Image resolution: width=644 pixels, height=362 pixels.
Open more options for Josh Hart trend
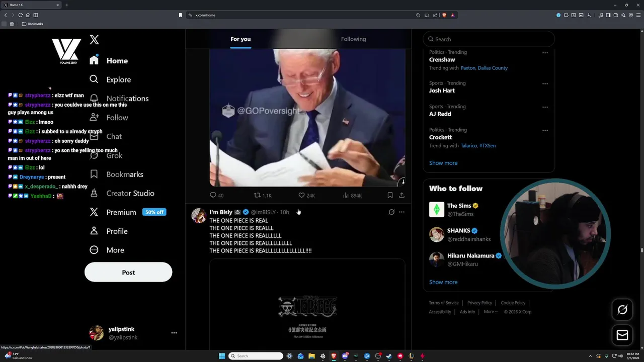(x=545, y=84)
